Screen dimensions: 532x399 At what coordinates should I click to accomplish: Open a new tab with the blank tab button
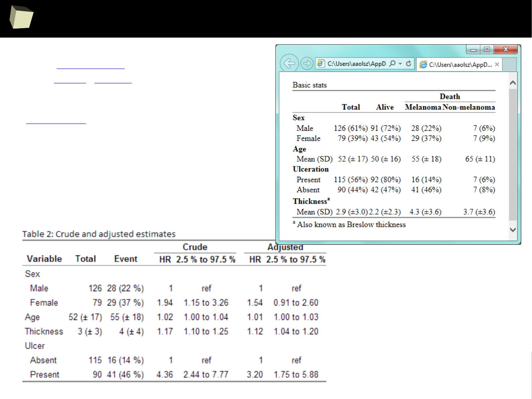coord(510,64)
